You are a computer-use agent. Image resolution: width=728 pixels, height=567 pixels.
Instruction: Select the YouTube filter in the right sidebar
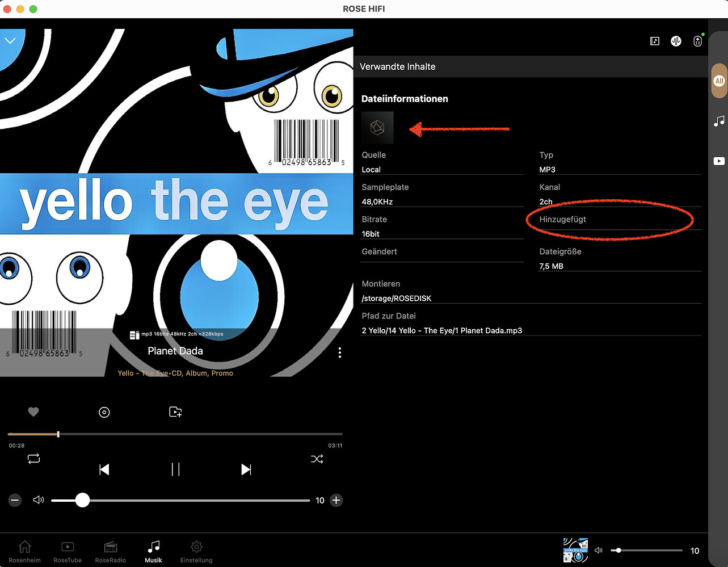click(719, 161)
